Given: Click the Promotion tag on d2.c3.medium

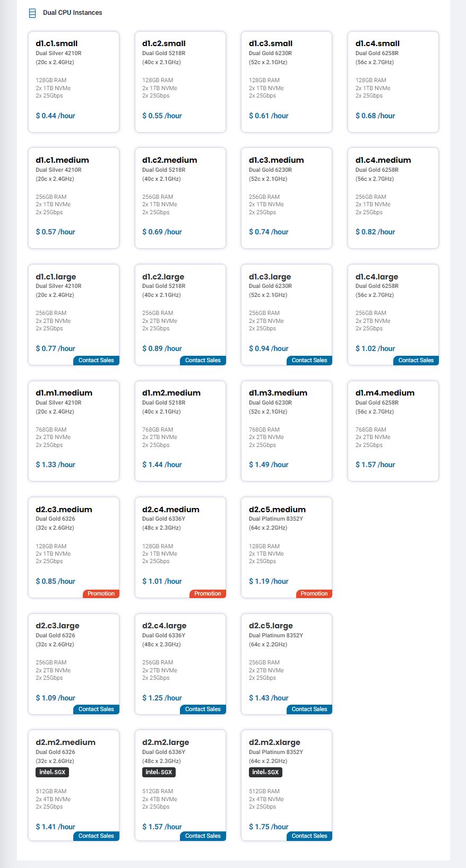Looking at the screenshot, I should click(x=101, y=593).
